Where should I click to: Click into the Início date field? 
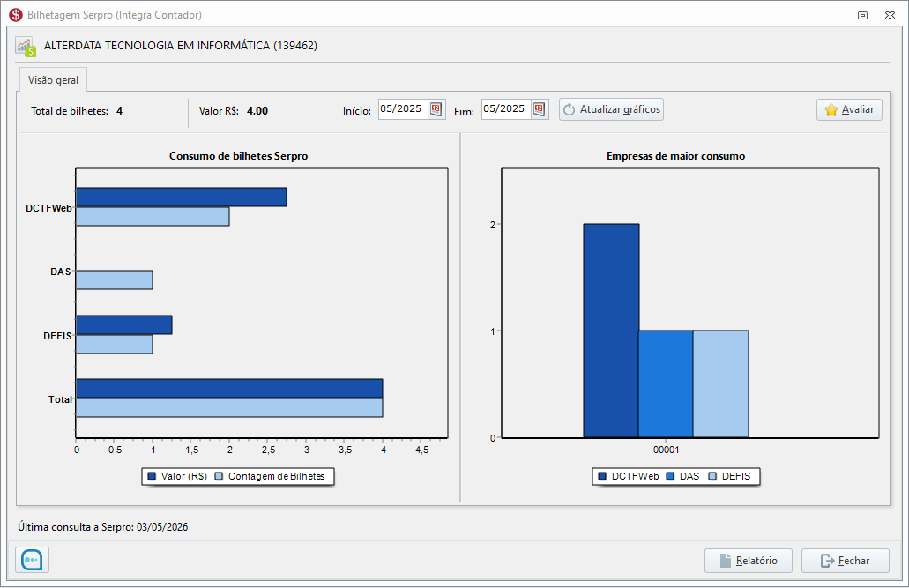[x=403, y=109]
